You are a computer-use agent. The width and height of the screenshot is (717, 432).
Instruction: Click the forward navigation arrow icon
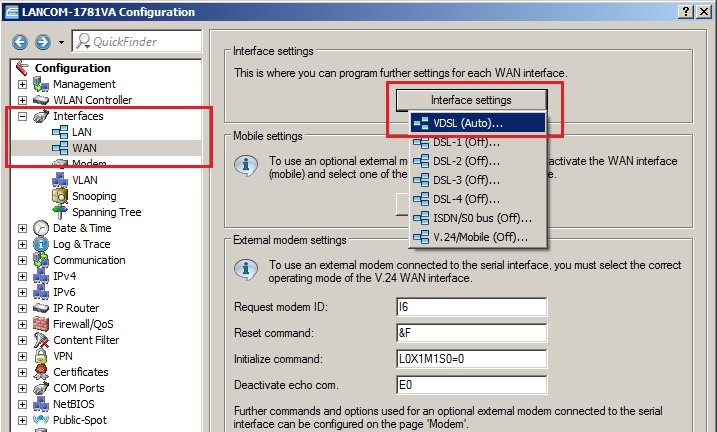coord(43,42)
